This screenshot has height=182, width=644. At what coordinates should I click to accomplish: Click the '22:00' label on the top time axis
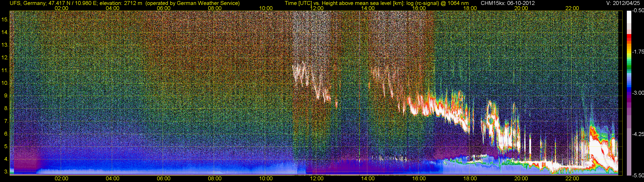point(572,8)
